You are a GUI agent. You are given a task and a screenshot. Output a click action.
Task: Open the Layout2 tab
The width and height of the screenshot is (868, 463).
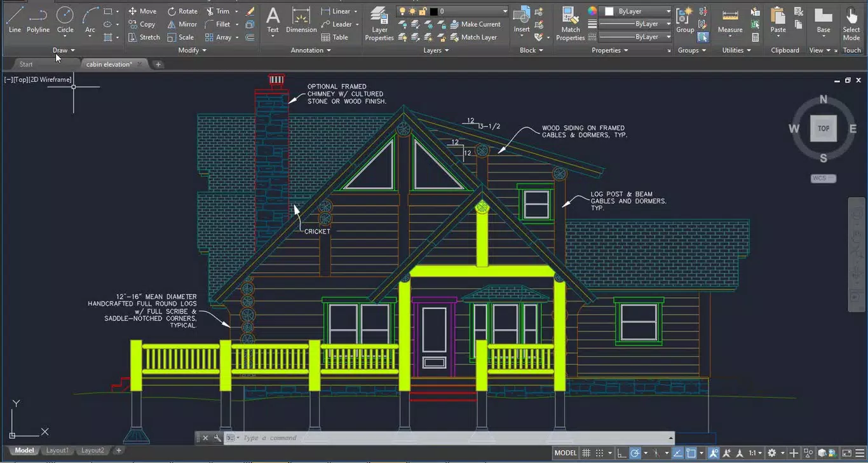[x=93, y=450]
